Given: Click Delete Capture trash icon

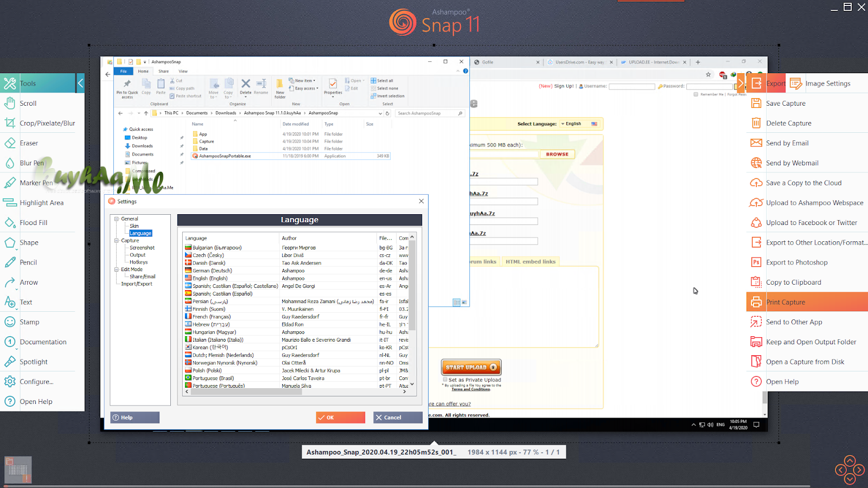Looking at the screenshot, I should coord(756,123).
